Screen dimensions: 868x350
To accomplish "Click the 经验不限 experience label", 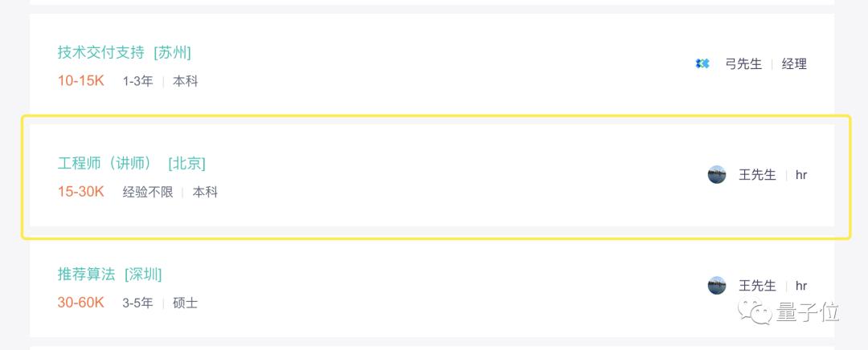I will 148,192.
